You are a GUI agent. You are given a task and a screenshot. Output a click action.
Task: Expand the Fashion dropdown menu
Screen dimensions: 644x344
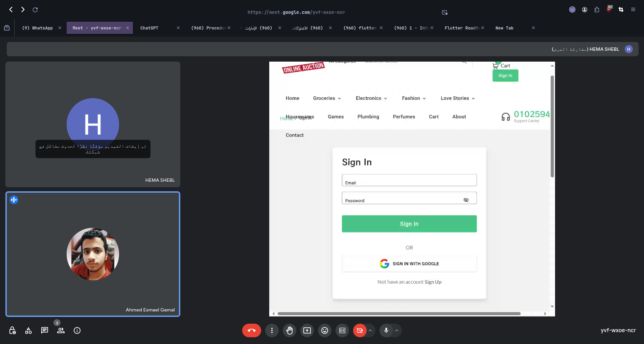414,98
